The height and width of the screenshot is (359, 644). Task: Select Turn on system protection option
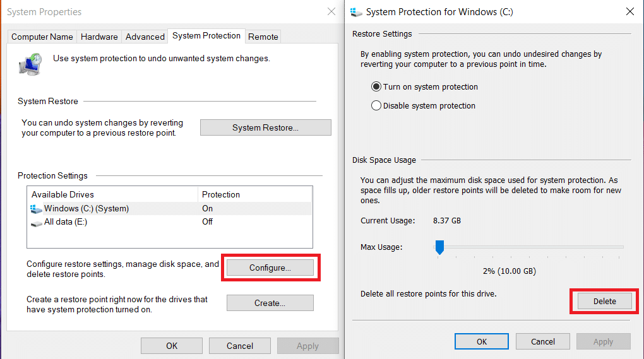377,87
